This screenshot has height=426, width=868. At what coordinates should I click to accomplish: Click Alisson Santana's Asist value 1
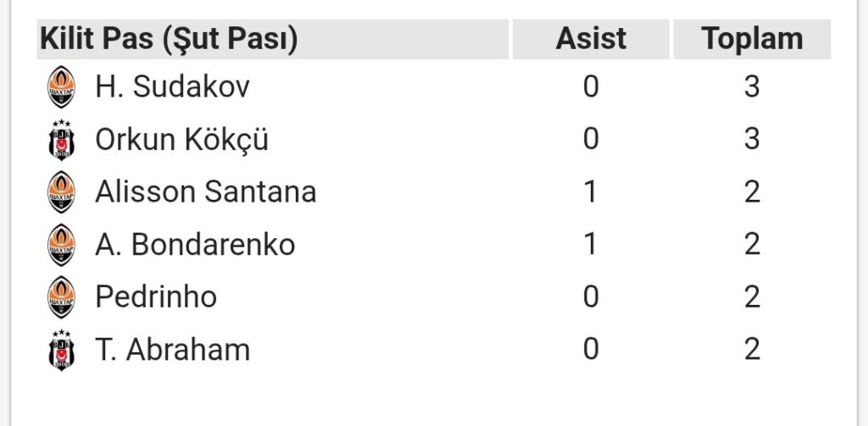[x=591, y=192]
